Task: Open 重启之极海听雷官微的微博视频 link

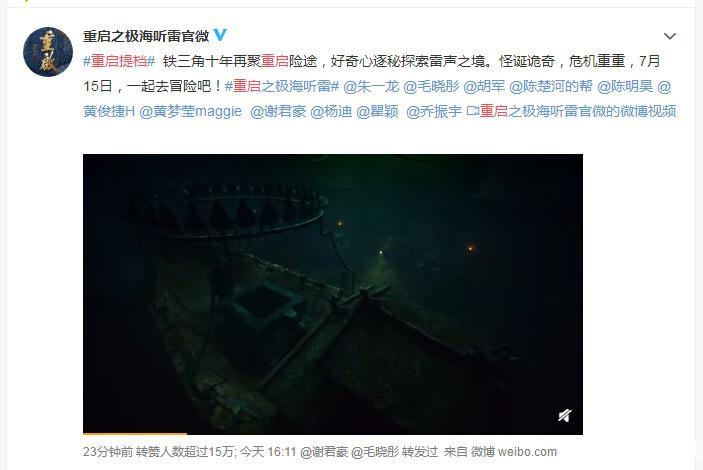Action: click(578, 111)
